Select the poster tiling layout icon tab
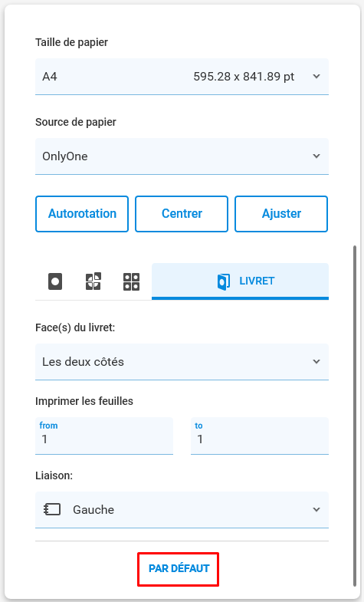Image resolution: width=364 pixels, height=602 pixels. pos(93,281)
